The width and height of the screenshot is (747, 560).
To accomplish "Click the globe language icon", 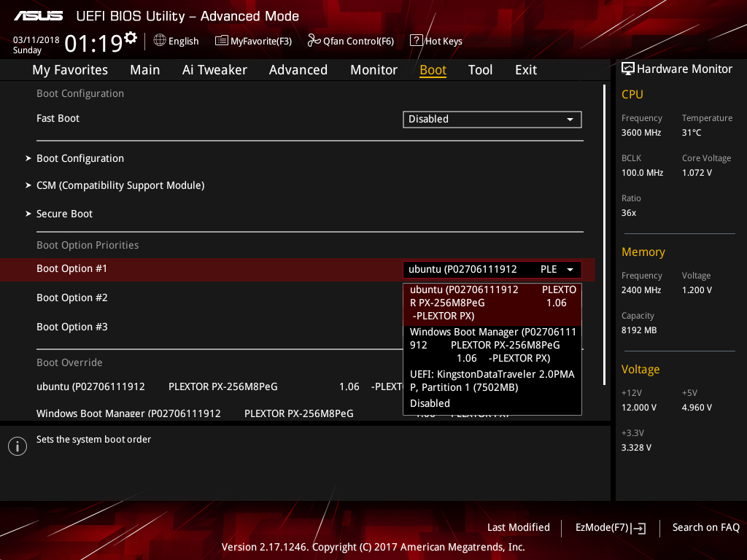I will coord(160,41).
